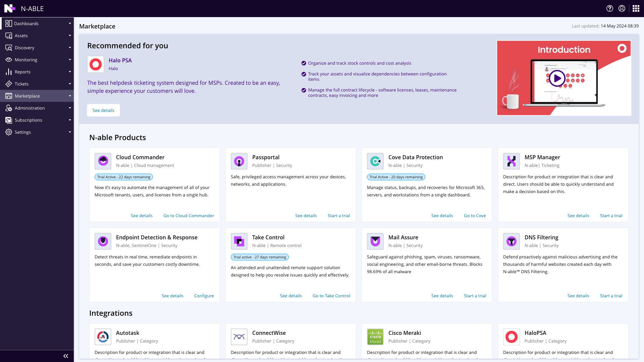Viewport: 644px width, 362px height.
Task: Start a trial for MSP Manager
Action: tap(611, 216)
